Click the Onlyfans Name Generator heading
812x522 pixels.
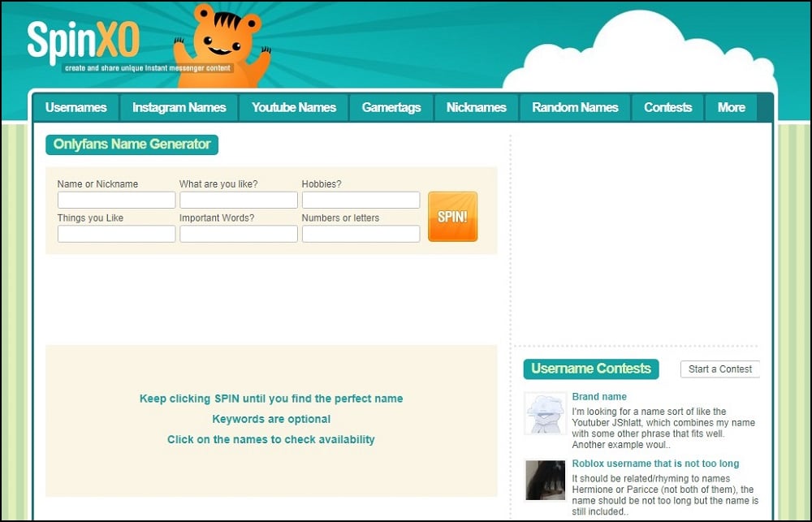point(132,145)
